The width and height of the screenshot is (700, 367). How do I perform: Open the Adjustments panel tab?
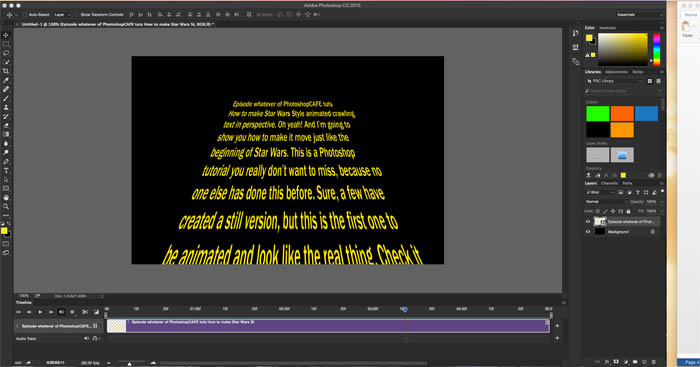tap(616, 72)
